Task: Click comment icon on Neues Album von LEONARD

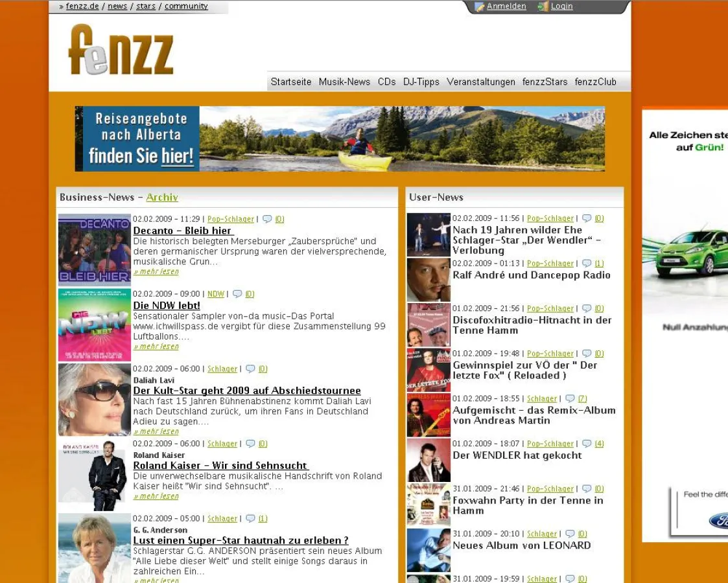Action: pyautogui.click(x=570, y=533)
